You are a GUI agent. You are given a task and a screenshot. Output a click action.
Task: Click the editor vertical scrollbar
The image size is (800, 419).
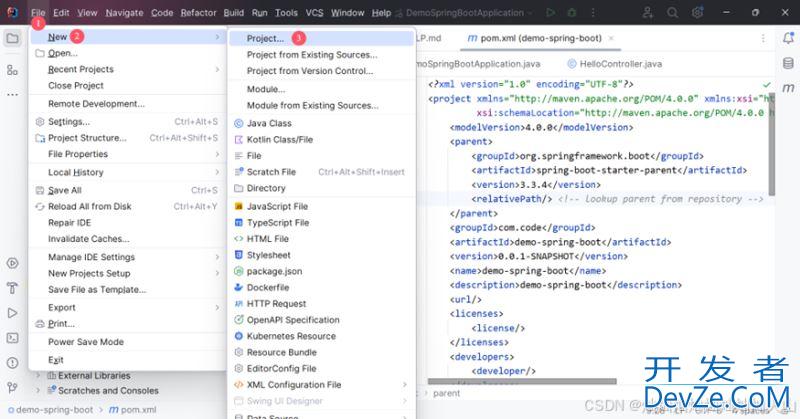coord(772,144)
